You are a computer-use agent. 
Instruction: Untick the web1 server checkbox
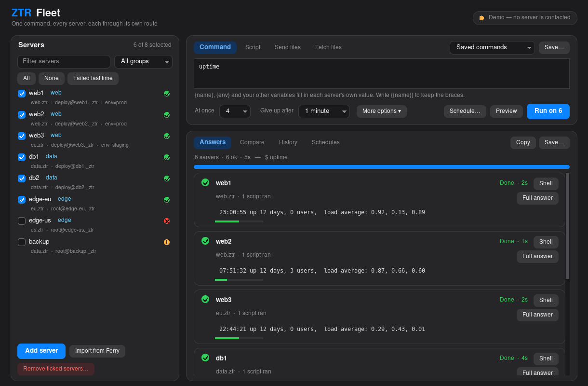click(22, 94)
